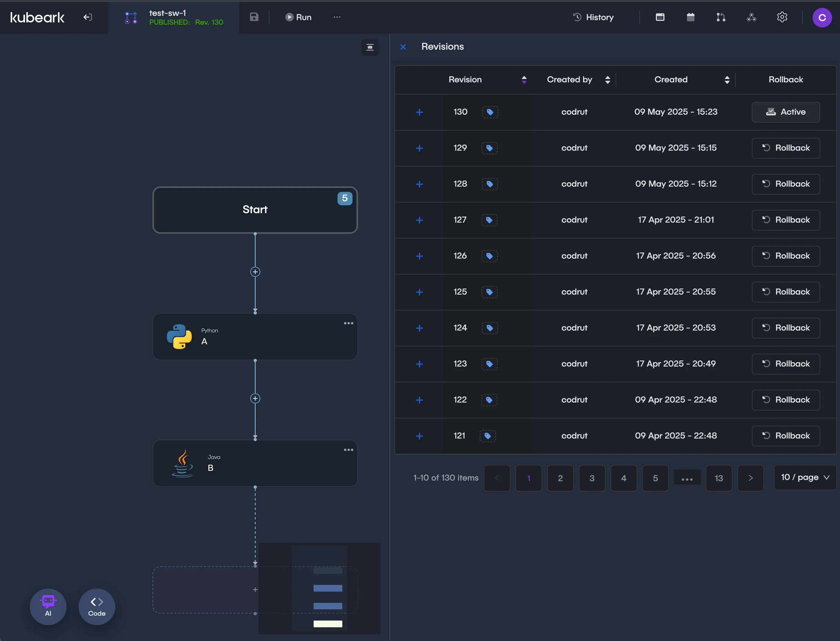
Task: Open the three-dot toolbar menu beside Run
Action: click(337, 17)
